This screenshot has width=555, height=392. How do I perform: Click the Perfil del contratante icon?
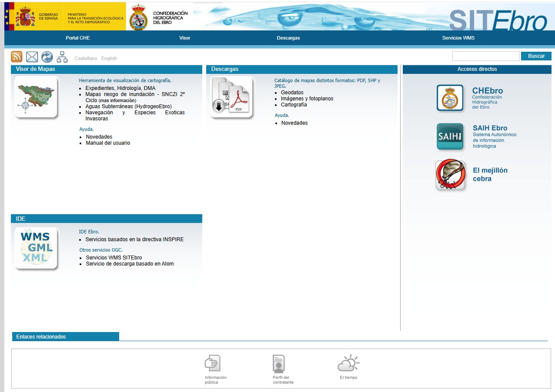click(x=279, y=364)
